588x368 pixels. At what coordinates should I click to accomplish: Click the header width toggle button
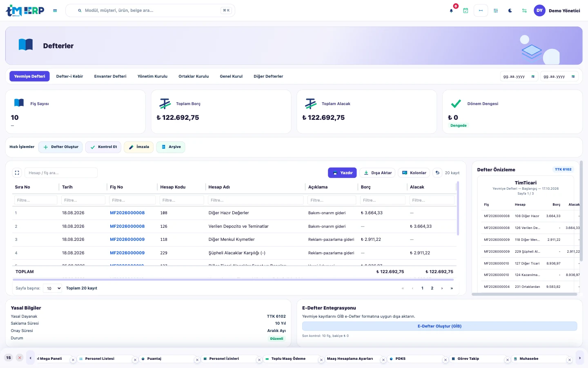coord(481,11)
